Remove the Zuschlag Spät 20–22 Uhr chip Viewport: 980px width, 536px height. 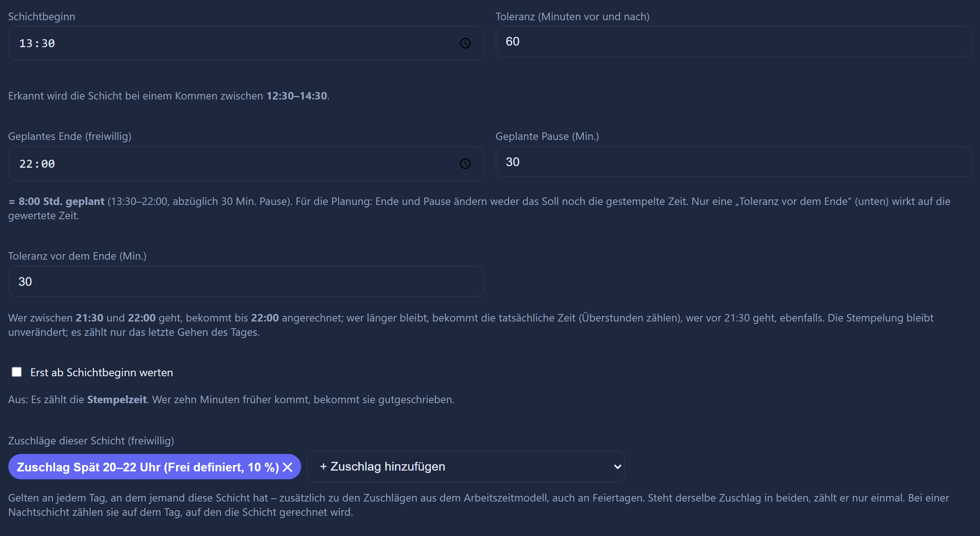click(288, 467)
